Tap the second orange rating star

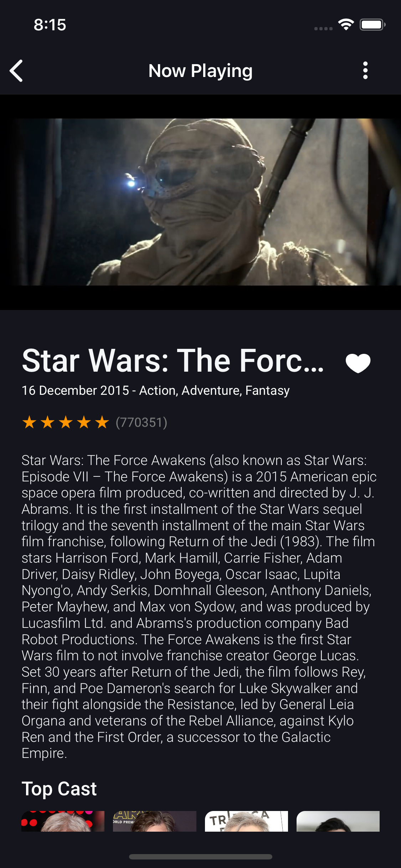[x=47, y=423]
